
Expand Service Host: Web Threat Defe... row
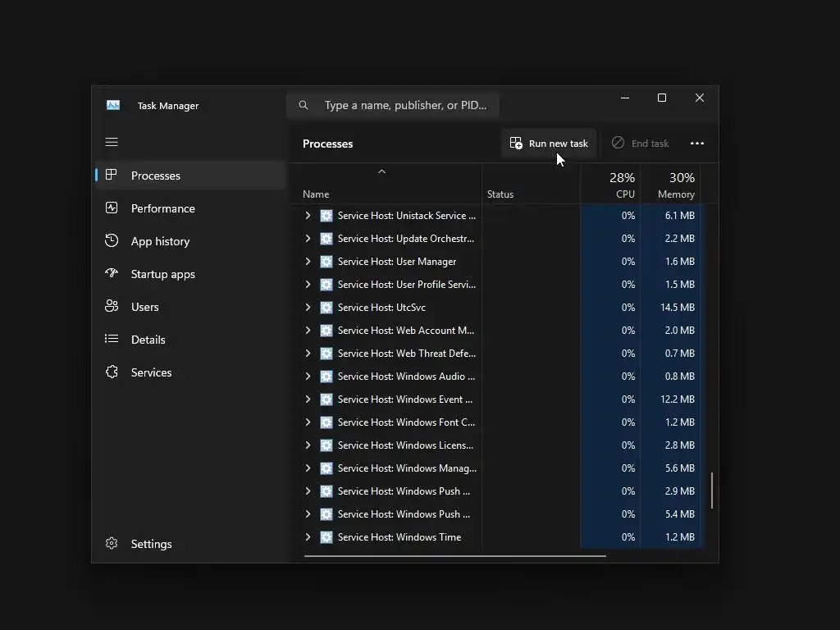point(308,354)
